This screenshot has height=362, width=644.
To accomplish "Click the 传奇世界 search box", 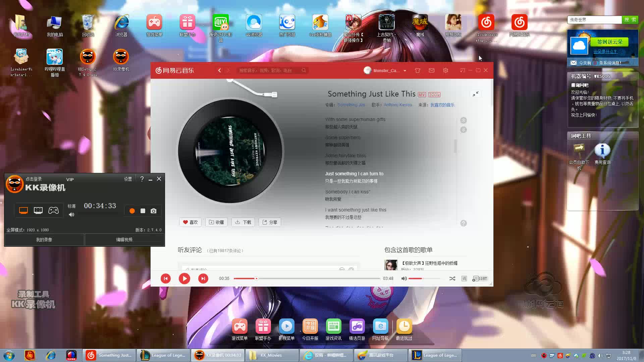I will point(594,20).
